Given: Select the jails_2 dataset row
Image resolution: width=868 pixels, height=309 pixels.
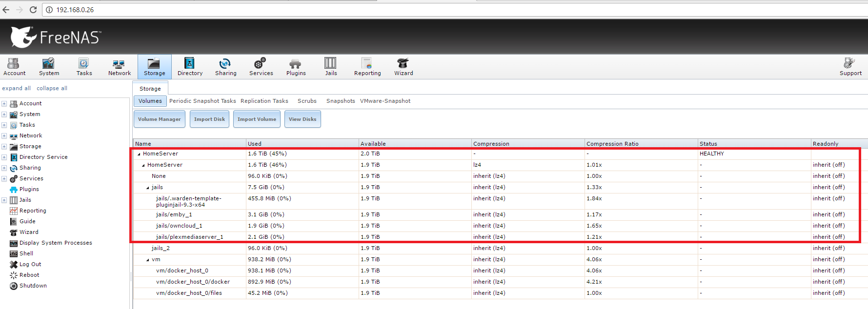Looking at the screenshot, I should (x=500, y=248).
